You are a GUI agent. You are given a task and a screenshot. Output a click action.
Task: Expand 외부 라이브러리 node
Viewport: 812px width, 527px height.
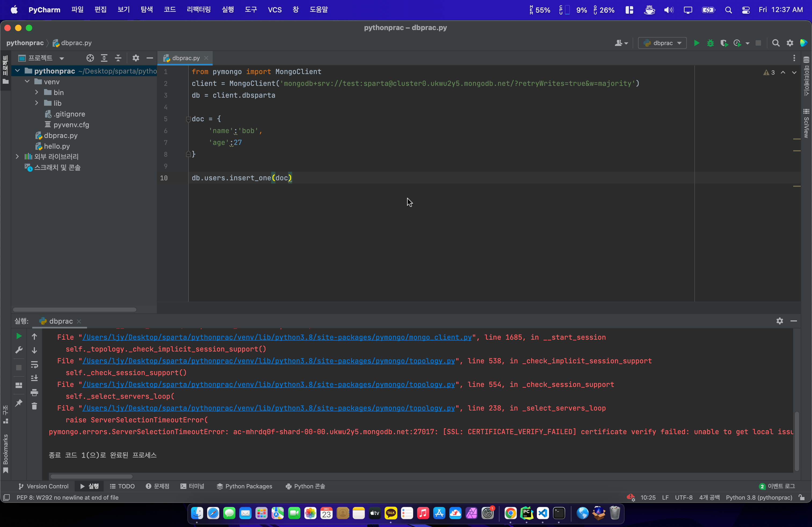(17, 156)
